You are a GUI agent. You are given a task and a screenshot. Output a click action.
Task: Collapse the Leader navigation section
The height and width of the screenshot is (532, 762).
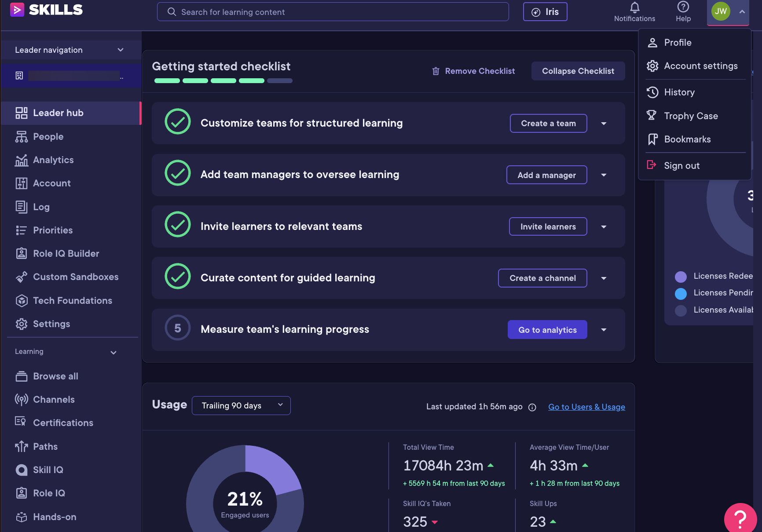[120, 50]
